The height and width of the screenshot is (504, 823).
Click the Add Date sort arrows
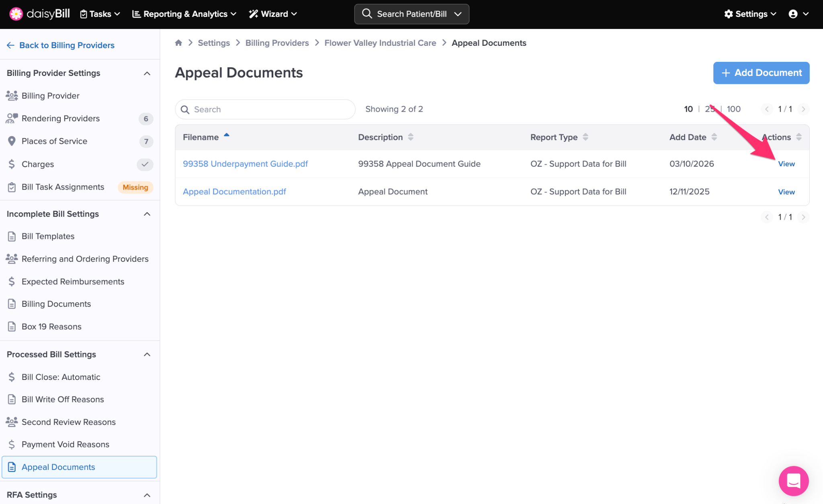click(714, 137)
